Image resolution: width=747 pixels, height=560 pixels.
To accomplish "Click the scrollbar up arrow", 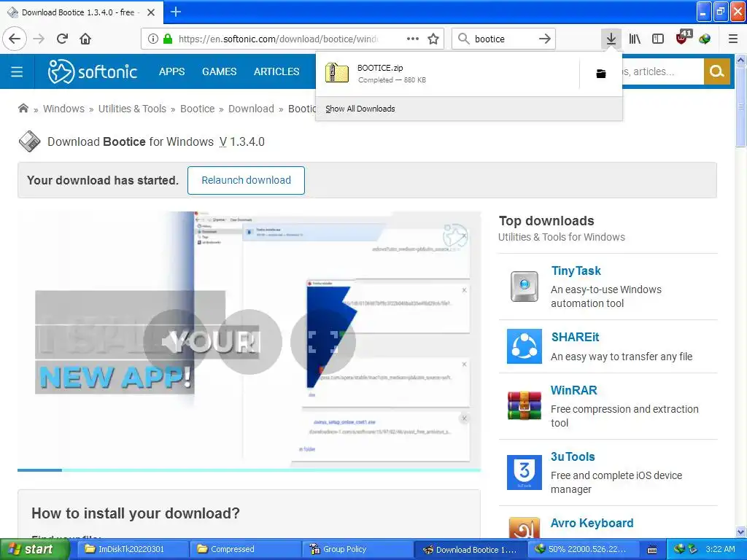I will (x=740, y=60).
